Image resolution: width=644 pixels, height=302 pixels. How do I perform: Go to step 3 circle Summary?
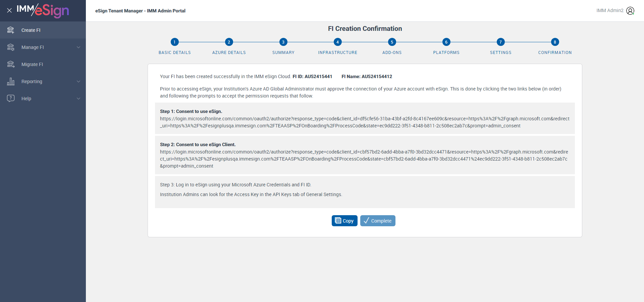[x=283, y=42]
